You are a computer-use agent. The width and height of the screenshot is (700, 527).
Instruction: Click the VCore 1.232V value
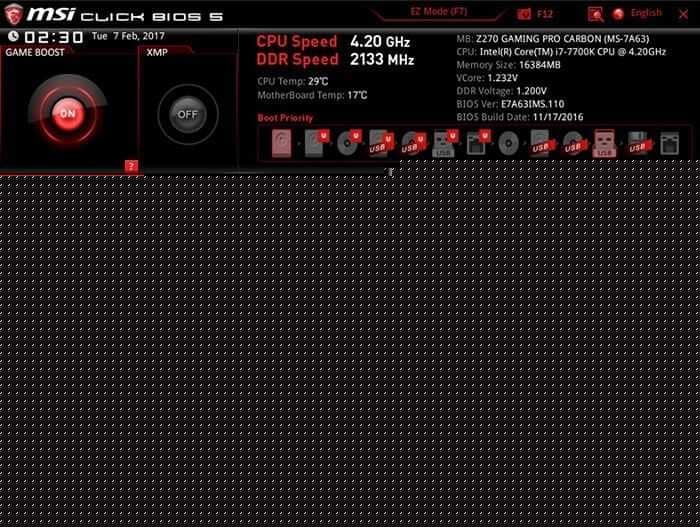pyautogui.click(x=503, y=78)
